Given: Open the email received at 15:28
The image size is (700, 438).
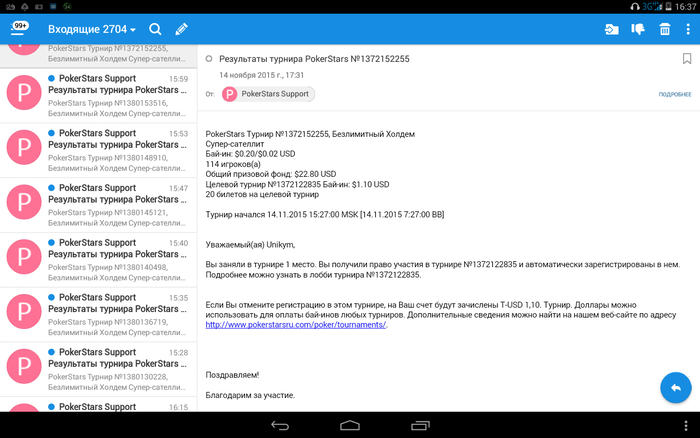Looking at the screenshot, I should tap(98, 370).
